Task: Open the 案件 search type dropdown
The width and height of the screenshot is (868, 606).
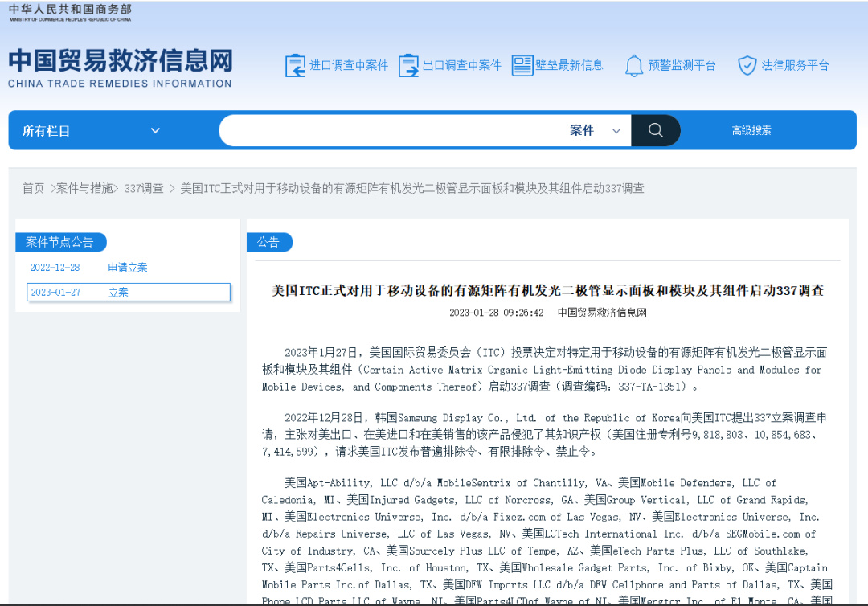Action: [595, 131]
